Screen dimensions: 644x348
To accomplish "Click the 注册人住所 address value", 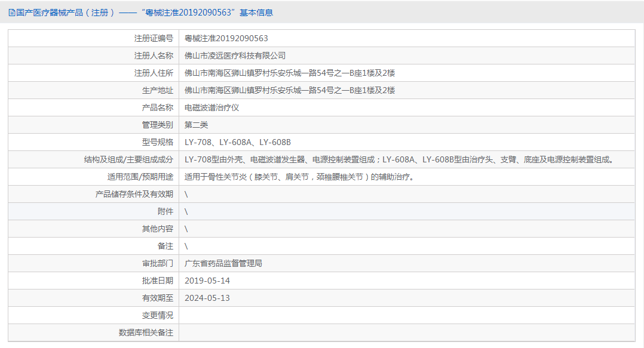I will [x=290, y=73].
